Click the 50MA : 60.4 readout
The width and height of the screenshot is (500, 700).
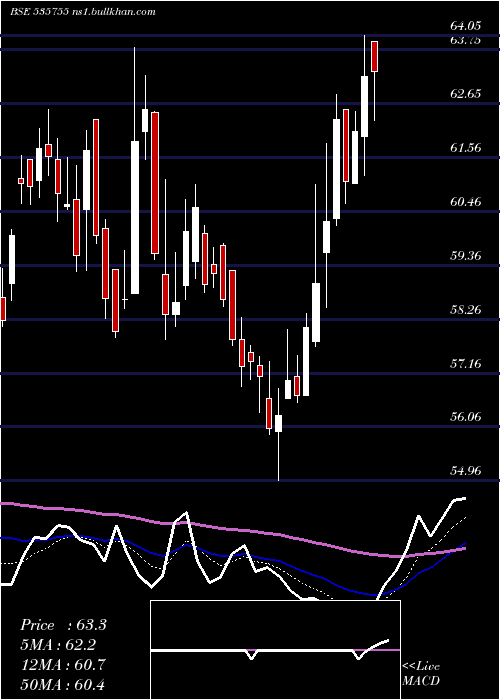(x=63, y=684)
